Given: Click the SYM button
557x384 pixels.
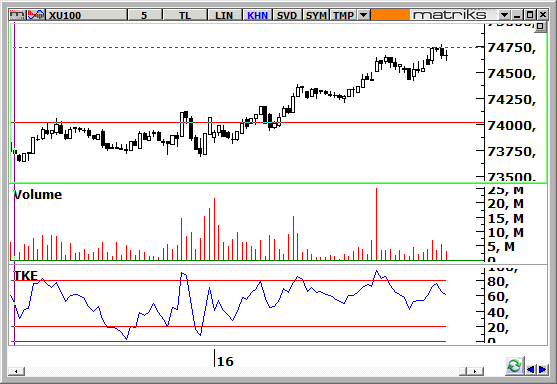Looking at the screenshot, I should pyautogui.click(x=316, y=15).
